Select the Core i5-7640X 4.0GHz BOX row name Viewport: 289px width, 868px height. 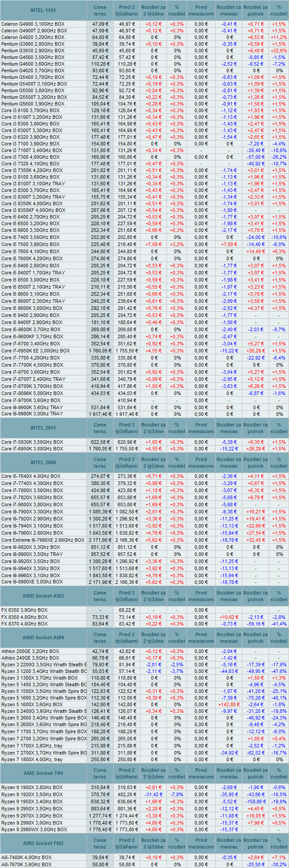(x=31, y=476)
